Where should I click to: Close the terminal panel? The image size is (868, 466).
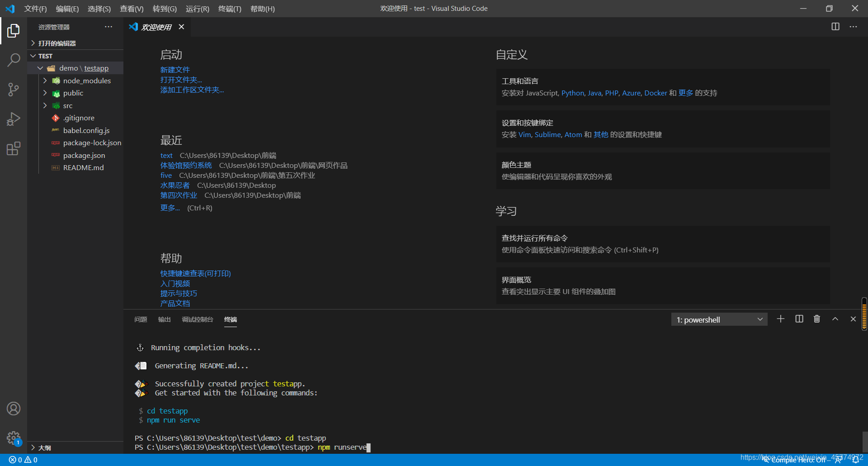pyautogui.click(x=853, y=319)
